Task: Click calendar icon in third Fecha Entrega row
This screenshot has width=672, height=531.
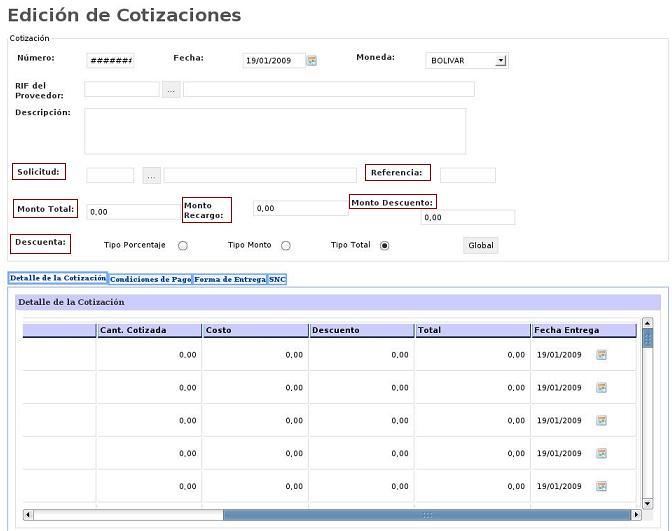Action: (x=602, y=421)
